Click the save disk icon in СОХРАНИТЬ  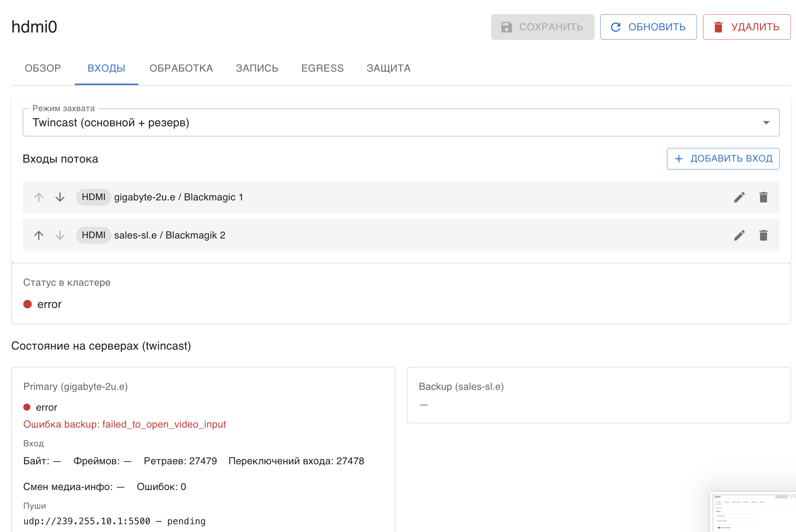pyautogui.click(x=507, y=26)
